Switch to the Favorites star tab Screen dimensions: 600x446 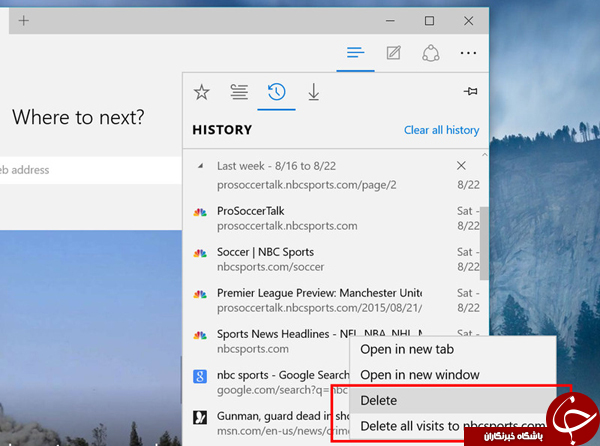click(202, 92)
